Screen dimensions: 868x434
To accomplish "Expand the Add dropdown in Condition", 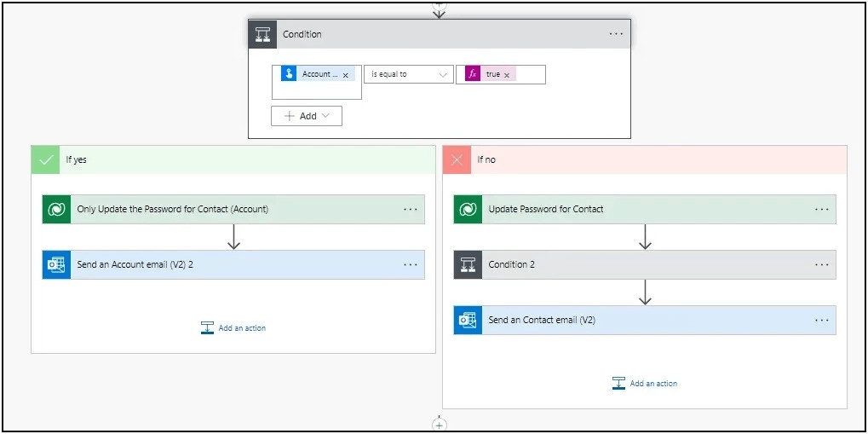I will [307, 116].
